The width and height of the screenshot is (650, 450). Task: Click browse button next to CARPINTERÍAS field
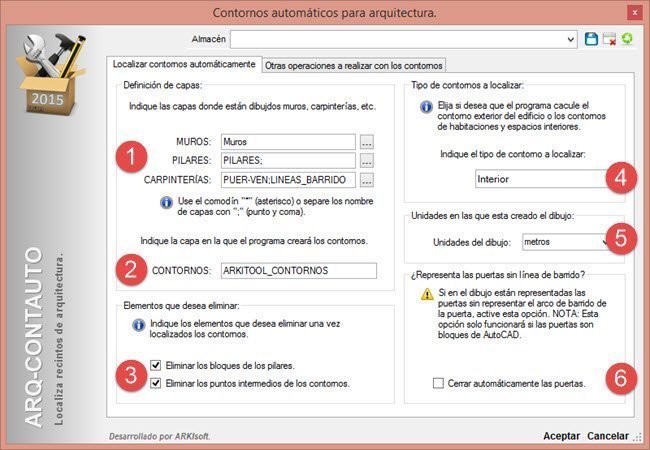pyautogui.click(x=366, y=180)
